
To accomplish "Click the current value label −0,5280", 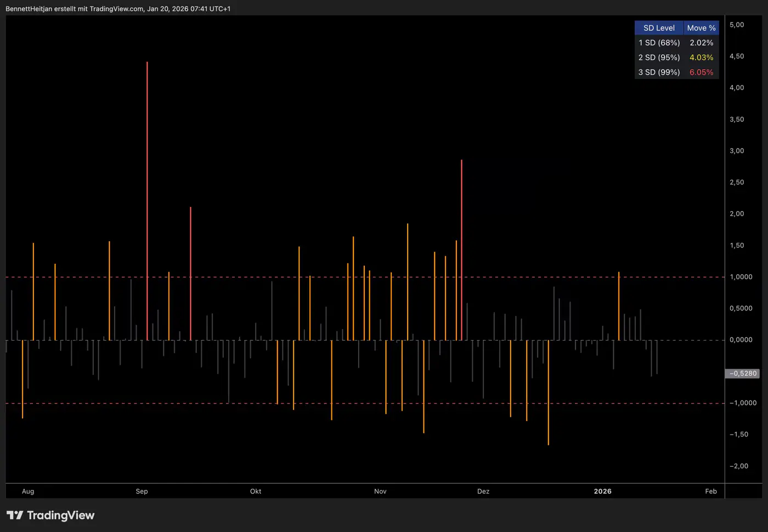I will [x=743, y=373].
